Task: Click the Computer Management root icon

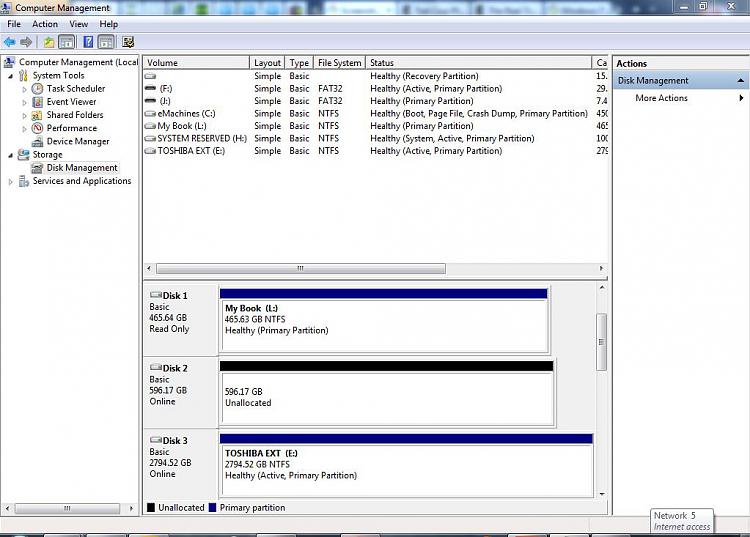Action: coord(10,62)
